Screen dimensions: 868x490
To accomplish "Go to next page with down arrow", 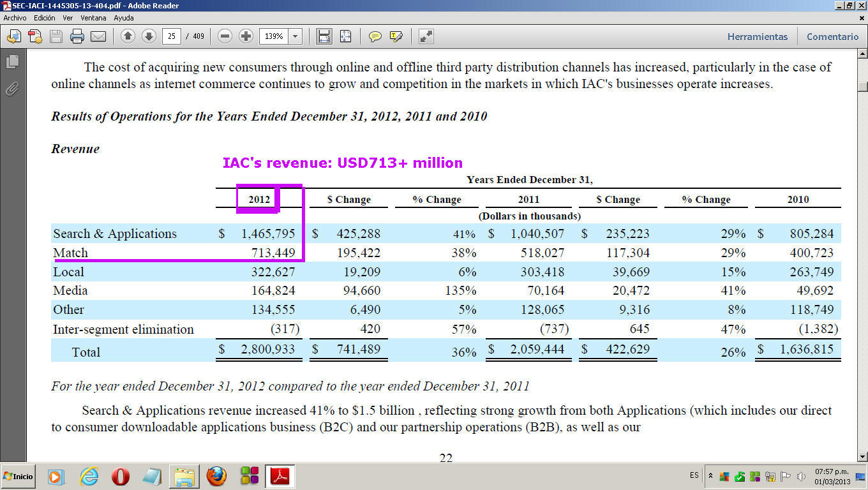I will [149, 36].
